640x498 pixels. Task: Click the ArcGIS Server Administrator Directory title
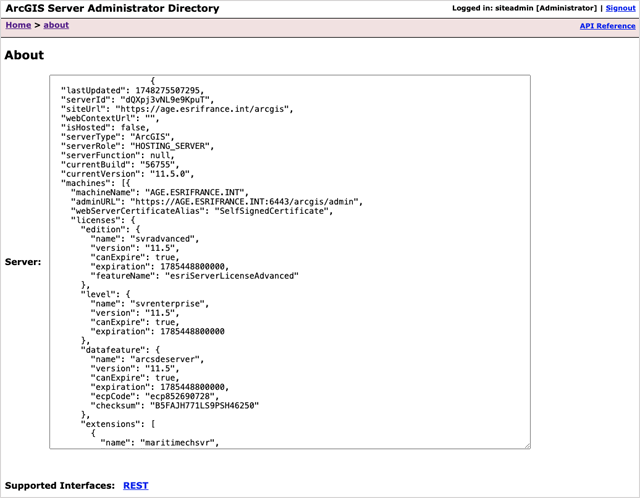tap(112, 8)
